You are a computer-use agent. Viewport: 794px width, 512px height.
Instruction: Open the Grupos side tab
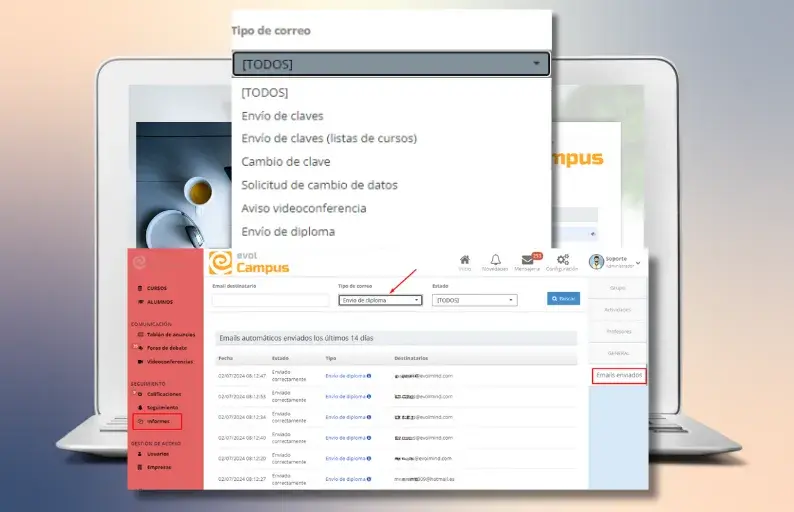coord(618,288)
